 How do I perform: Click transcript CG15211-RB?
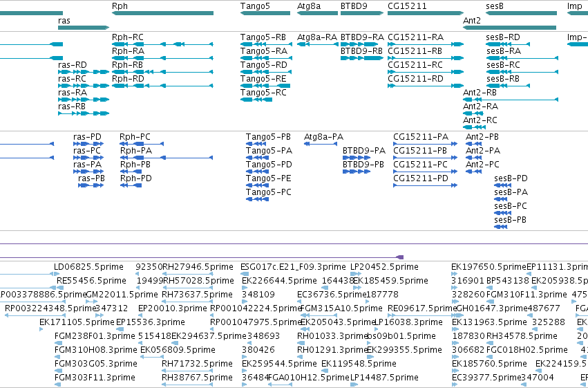[426, 58]
